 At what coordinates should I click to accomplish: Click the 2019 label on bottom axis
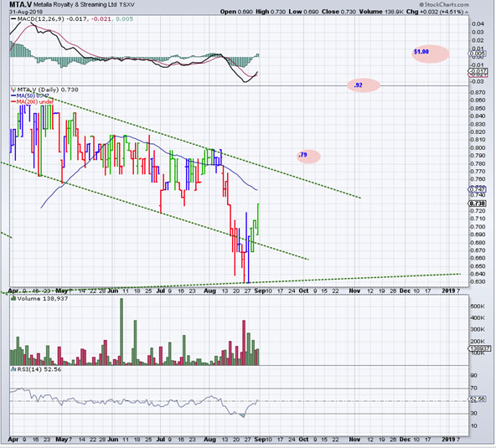click(x=448, y=439)
